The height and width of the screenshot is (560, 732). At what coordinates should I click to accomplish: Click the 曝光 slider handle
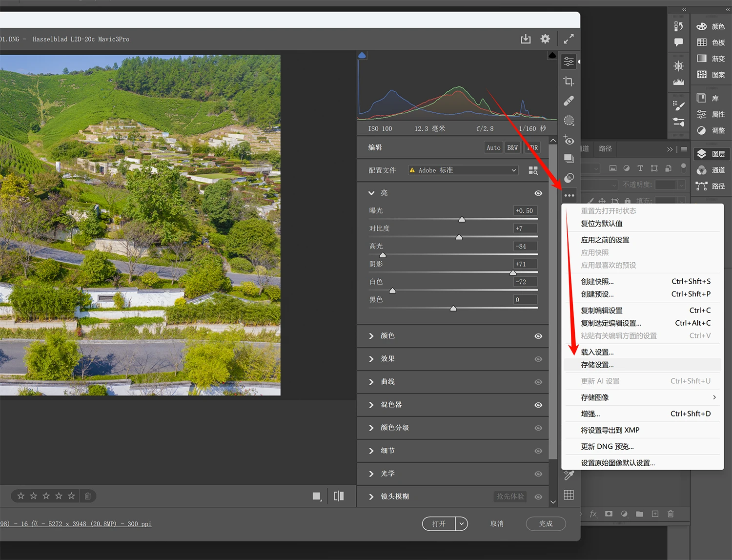tap(462, 220)
